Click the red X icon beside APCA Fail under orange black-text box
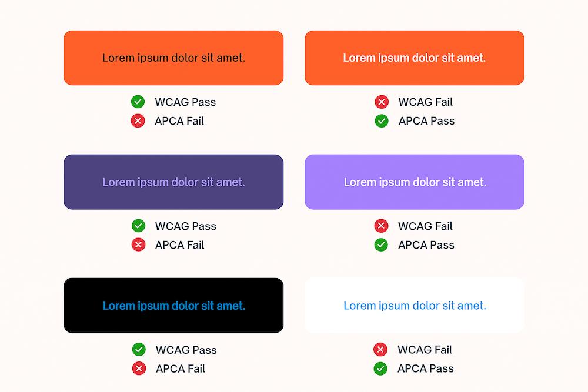 point(138,120)
